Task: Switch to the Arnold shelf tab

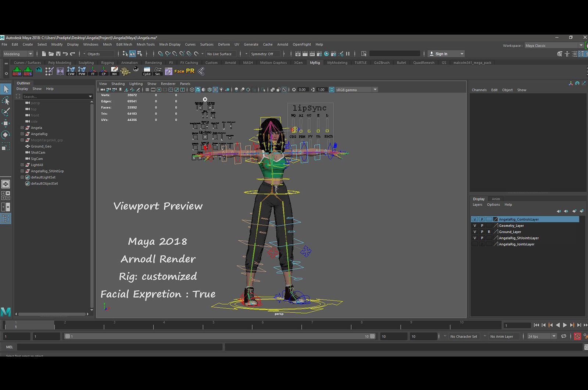Action: coord(230,63)
